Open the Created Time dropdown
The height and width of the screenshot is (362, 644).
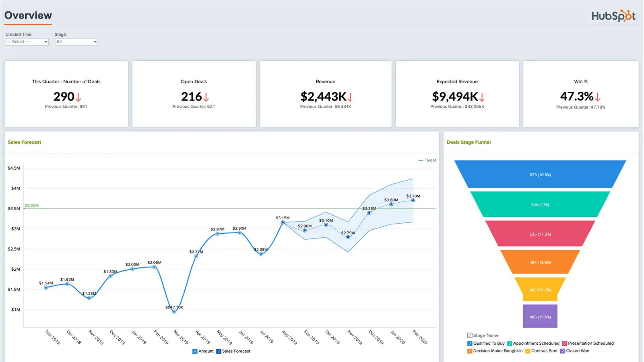[27, 42]
